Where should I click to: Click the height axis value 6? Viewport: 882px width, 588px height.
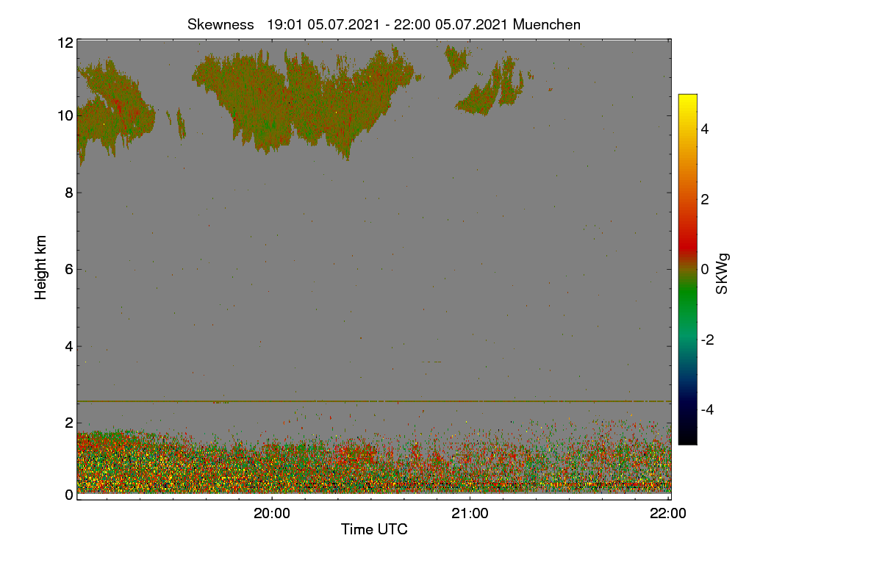pos(68,269)
